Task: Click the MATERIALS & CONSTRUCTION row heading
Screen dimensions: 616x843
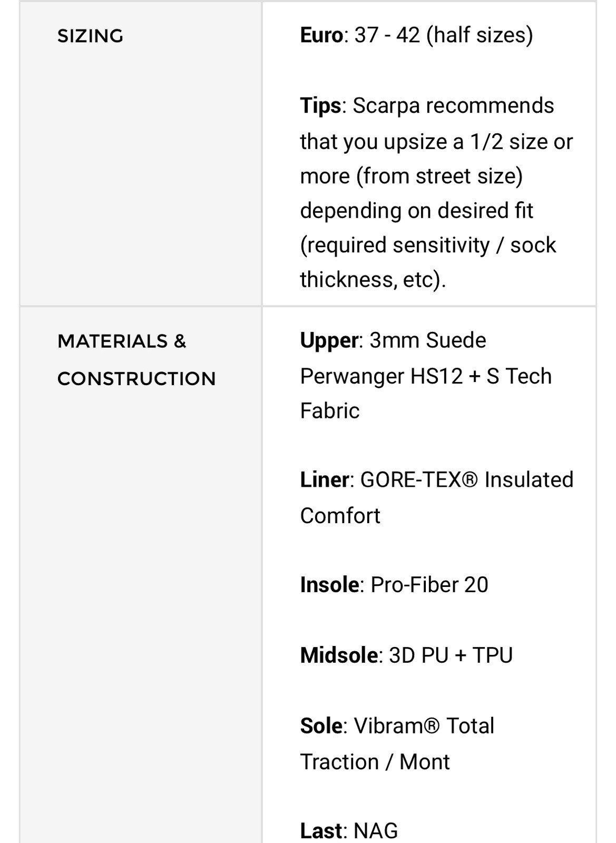Action: point(136,359)
